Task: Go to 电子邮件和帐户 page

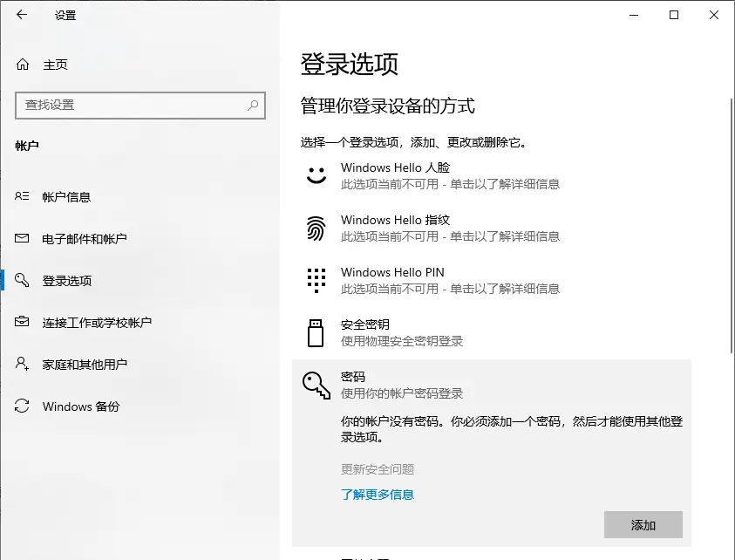Action: pyautogui.click(x=140, y=238)
